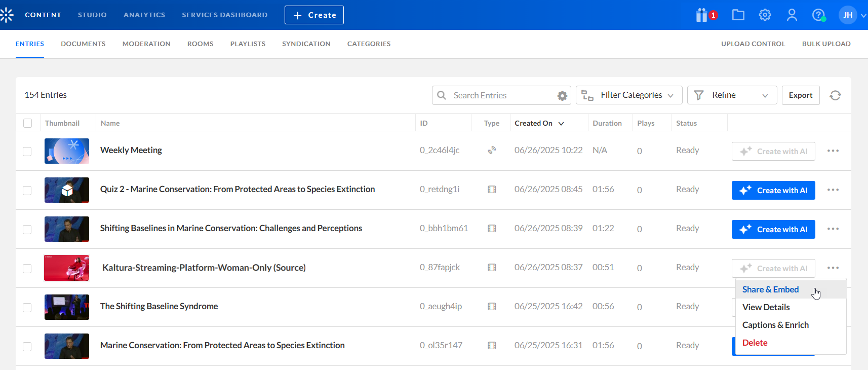Open the gift notifications icon
The height and width of the screenshot is (370, 868).
point(702,15)
